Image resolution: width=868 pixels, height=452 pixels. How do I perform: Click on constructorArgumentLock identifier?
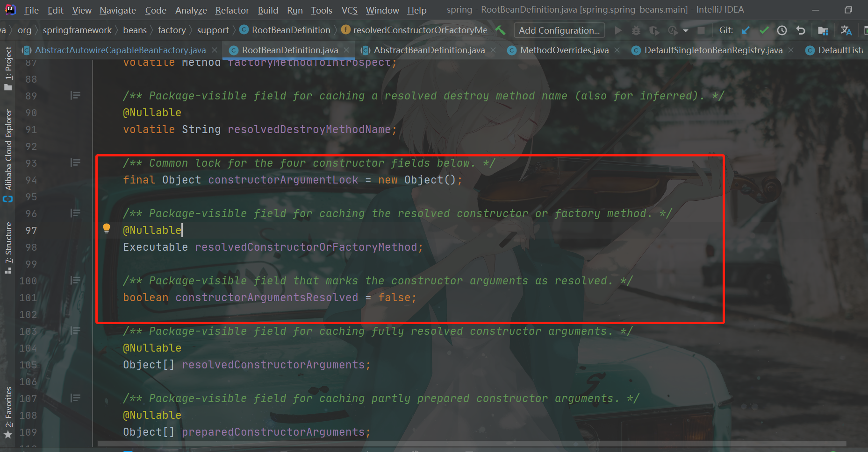coord(283,180)
